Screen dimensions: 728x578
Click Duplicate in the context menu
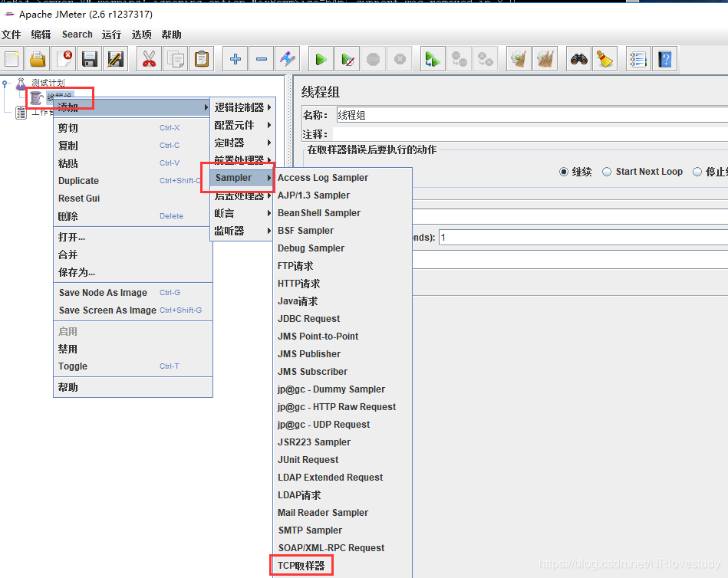pos(133,180)
